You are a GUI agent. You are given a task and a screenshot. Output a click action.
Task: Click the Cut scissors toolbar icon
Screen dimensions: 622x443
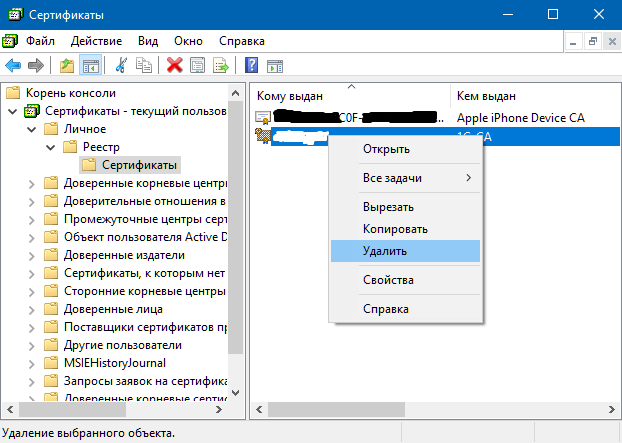pos(121,66)
